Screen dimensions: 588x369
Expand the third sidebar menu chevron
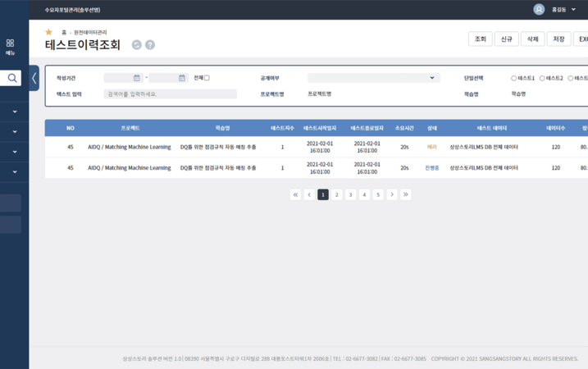click(15, 152)
